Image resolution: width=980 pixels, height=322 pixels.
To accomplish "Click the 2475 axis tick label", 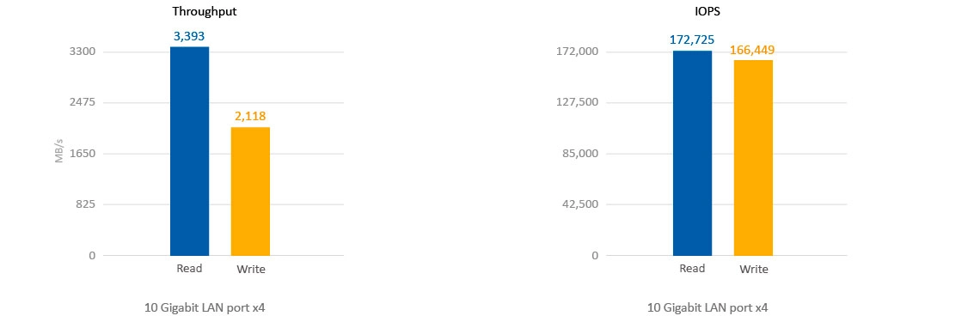I will point(82,102).
